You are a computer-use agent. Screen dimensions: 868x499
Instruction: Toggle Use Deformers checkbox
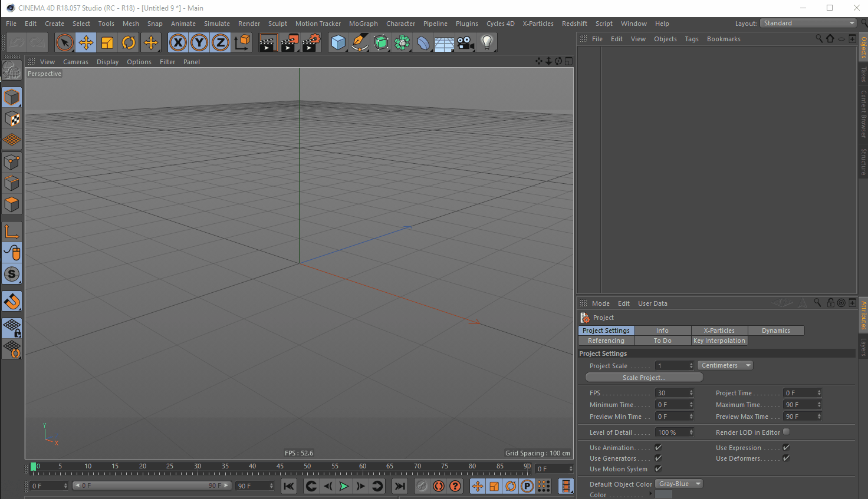point(786,458)
